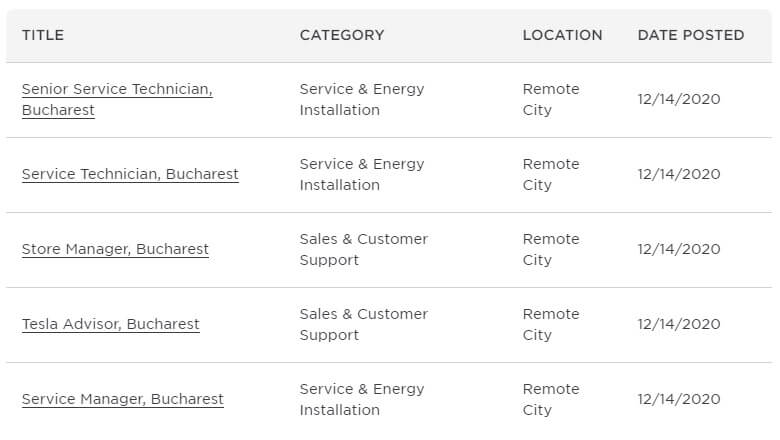This screenshot has width=780, height=440.
Task: Open Service Technician, Bucharest job listing
Action: pos(130,174)
